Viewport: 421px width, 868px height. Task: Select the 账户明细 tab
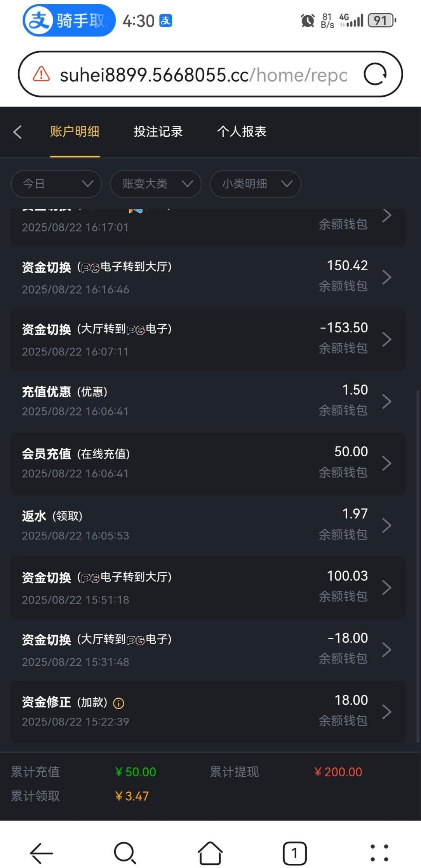75,132
